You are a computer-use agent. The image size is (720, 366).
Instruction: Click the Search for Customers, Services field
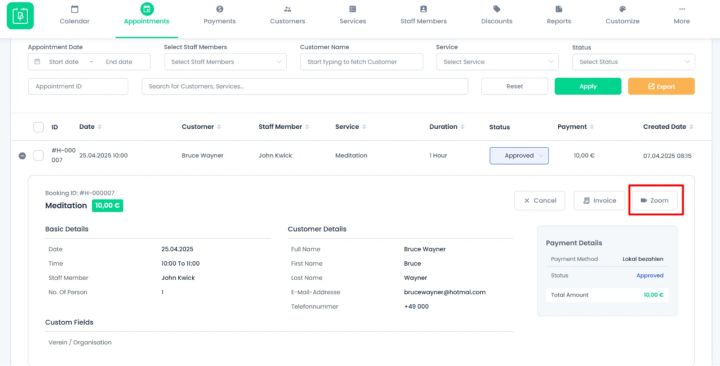tap(304, 86)
